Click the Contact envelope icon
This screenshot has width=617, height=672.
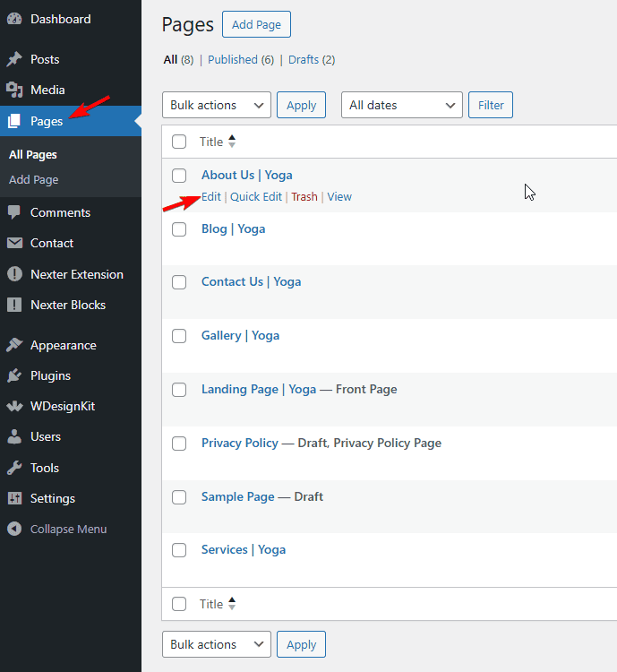(x=14, y=243)
